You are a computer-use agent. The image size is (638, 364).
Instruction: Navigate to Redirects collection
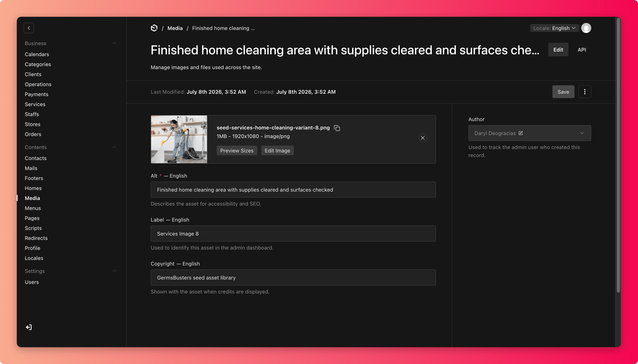36,238
